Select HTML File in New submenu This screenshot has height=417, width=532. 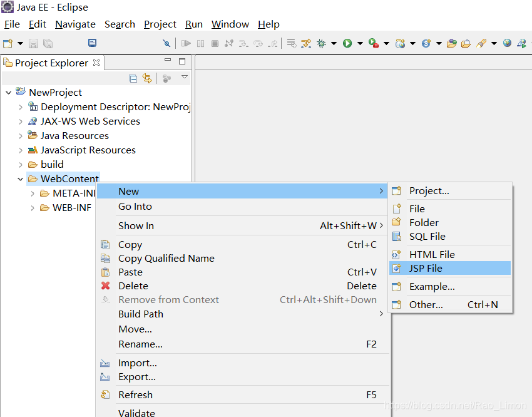pyautogui.click(x=450, y=254)
